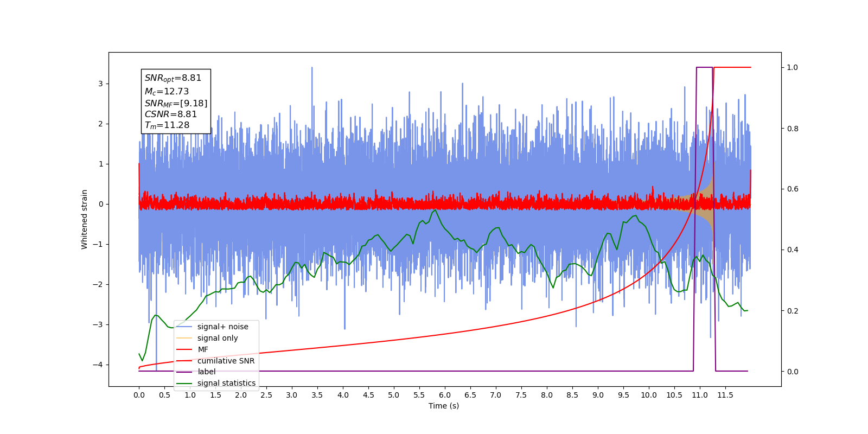Screen dimensions: 868x434
Task: Click the −4 tick on the left y-axis
Action: [x=97, y=365]
